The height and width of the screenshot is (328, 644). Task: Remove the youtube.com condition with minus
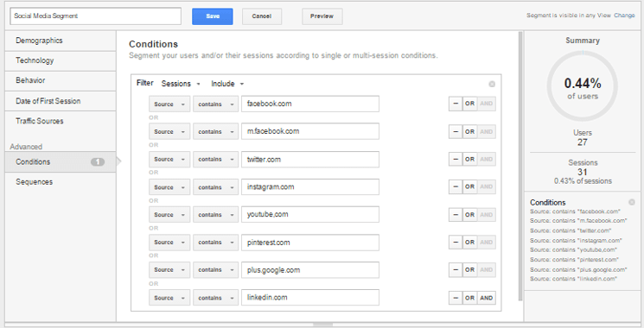(456, 215)
